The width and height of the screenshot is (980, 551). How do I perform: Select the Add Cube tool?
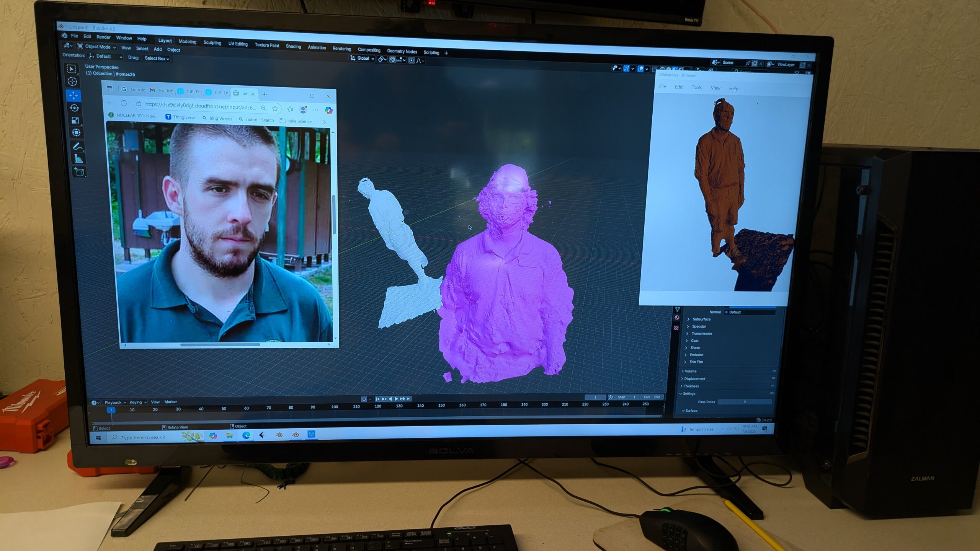click(x=80, y=172)
